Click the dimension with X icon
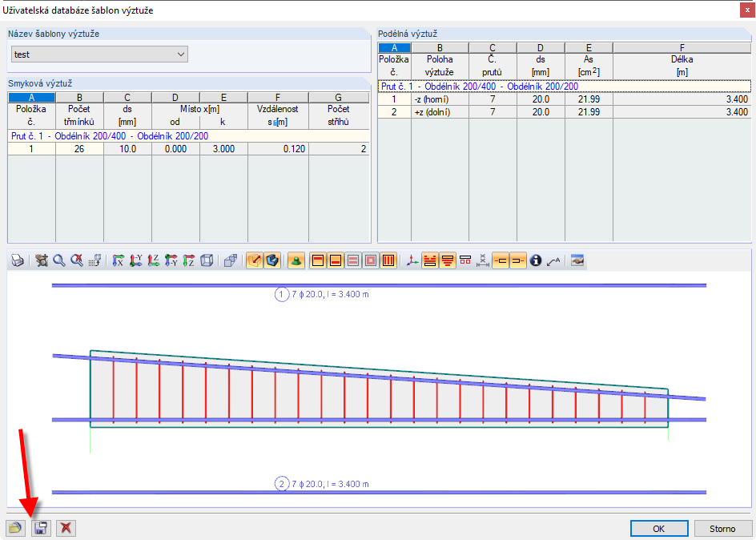Image resolution: width=756 pixels, height=540 pixels. (483, 261)
